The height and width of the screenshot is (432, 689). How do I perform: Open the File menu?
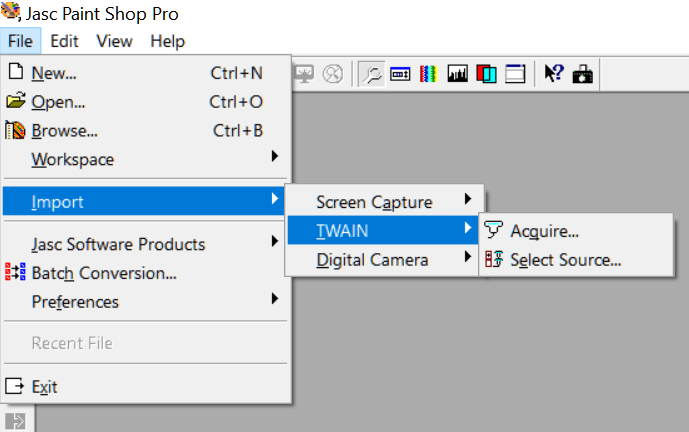tap(21, 41)
